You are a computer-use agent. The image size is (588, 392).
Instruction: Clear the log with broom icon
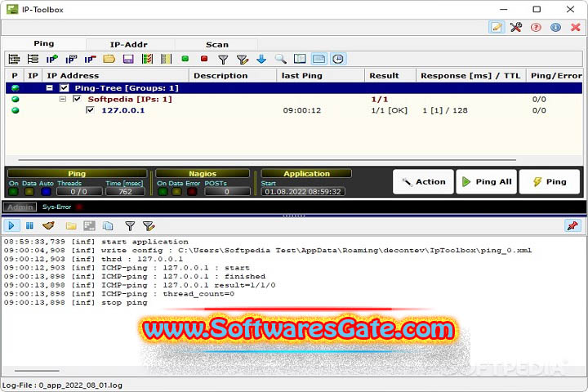coord(49,226)
